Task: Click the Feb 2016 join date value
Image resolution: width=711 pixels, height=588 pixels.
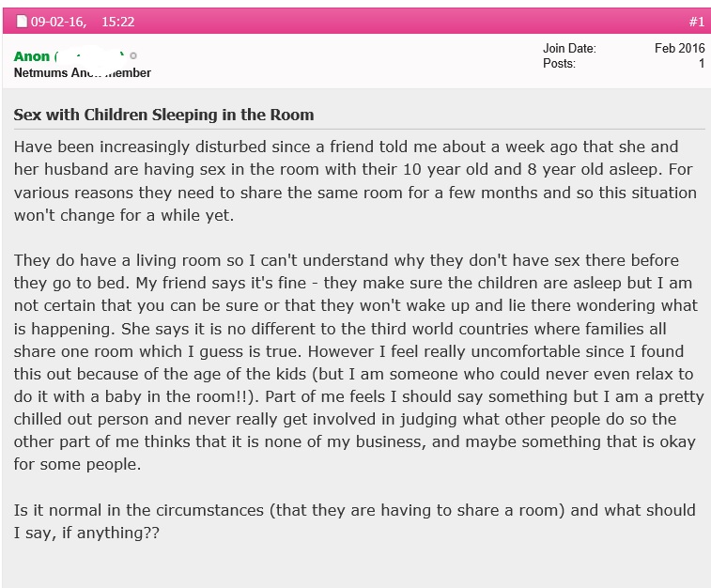Action: point(679,49)
